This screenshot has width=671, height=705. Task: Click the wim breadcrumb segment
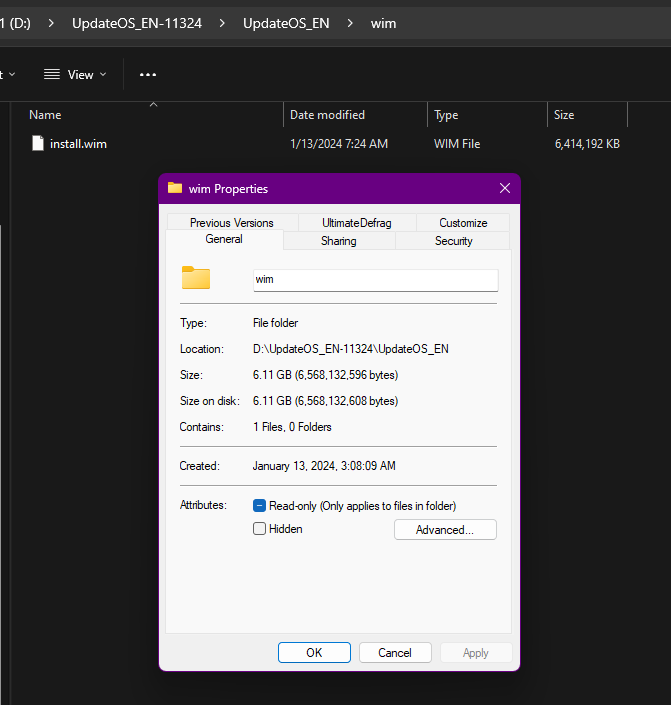pyautogui.click(x=383, y=23)
